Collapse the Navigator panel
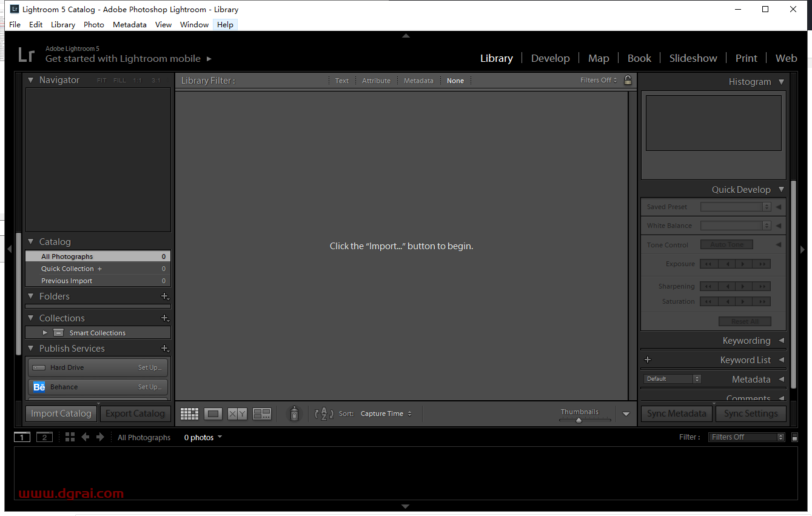Image resolution: width=812 pixels, height=516 pixels. (x=30, y=79)
